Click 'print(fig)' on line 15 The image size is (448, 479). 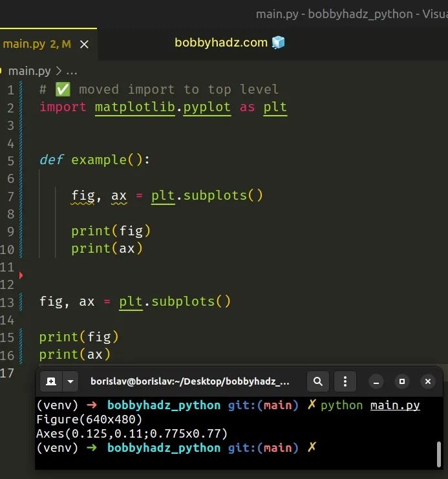coord(79,337)
